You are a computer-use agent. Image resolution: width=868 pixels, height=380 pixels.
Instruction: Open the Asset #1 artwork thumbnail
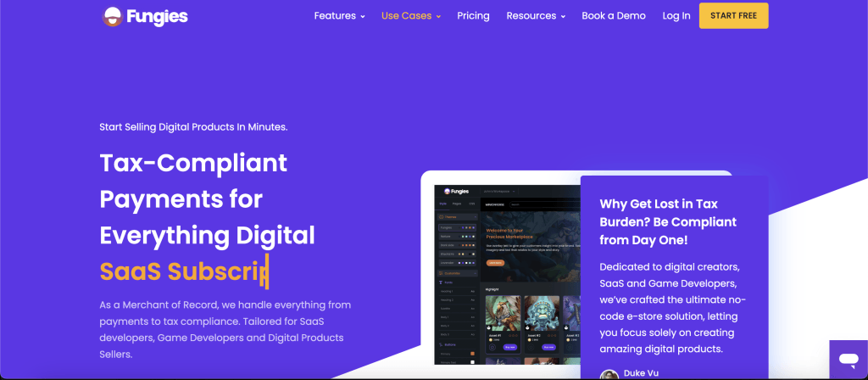pyautogui.click(x=504, y=313)
